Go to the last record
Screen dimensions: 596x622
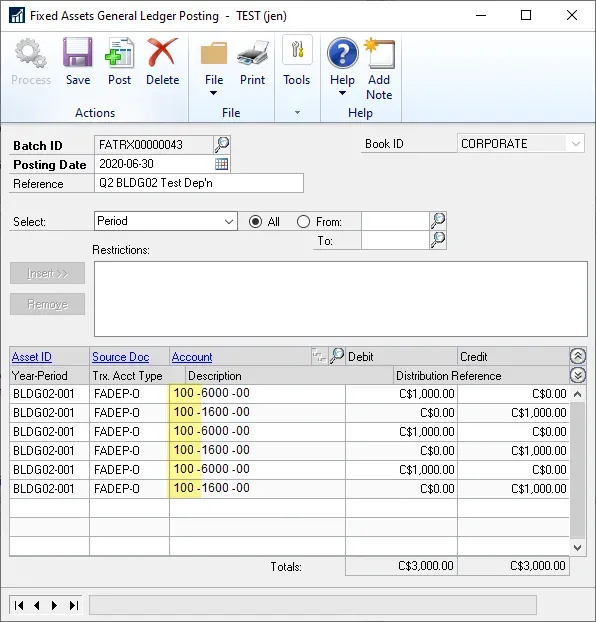click(74, 605)
